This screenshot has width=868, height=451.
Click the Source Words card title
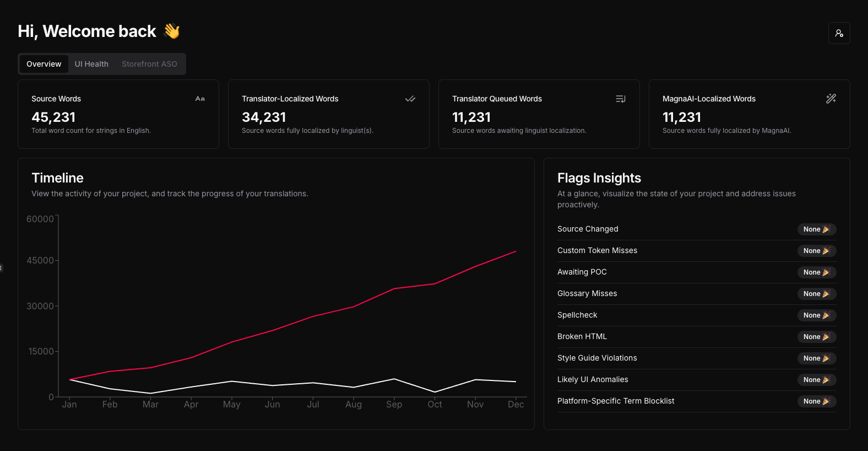click(56, 99)
